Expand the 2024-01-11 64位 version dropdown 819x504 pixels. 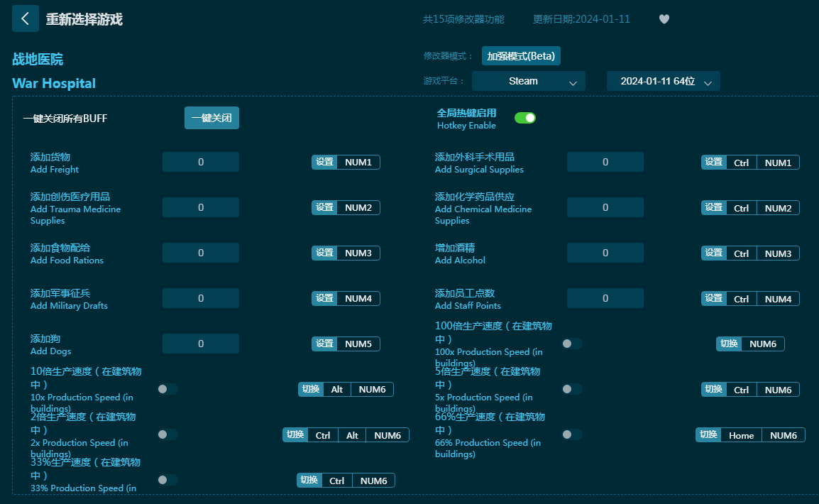point(663,81)
